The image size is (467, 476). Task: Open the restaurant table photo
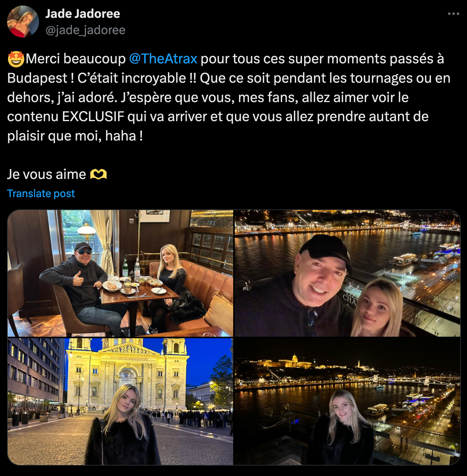(x=120, y=273)
